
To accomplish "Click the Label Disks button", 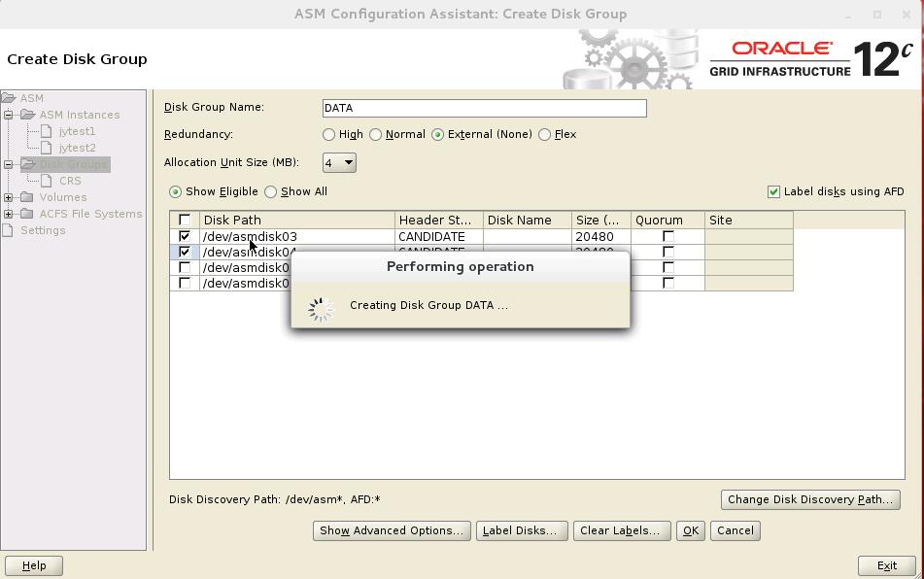I will point(522,530).
